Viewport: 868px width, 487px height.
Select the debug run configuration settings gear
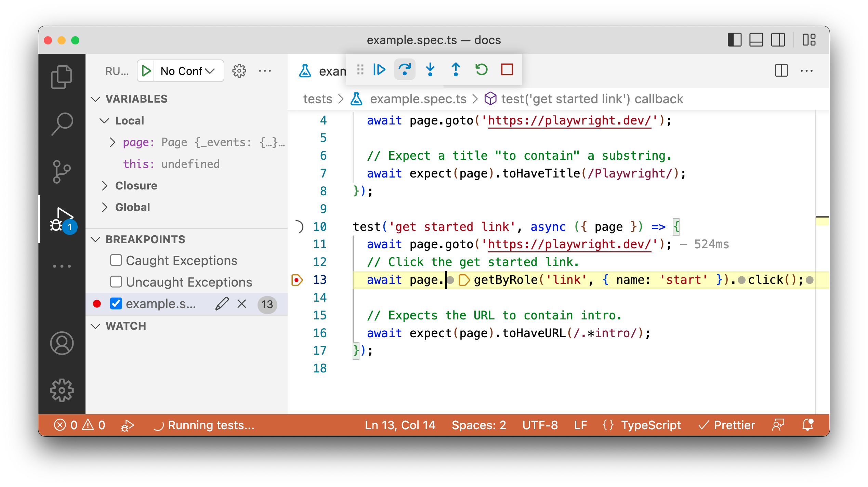(x=238, y=71)
